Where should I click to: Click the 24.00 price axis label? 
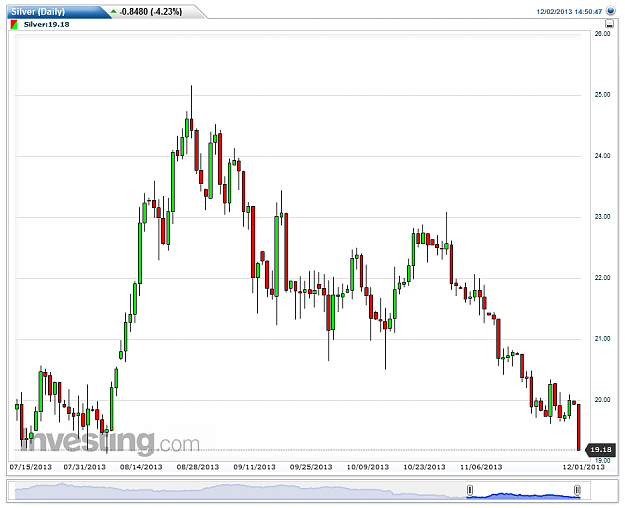(602, 156)
